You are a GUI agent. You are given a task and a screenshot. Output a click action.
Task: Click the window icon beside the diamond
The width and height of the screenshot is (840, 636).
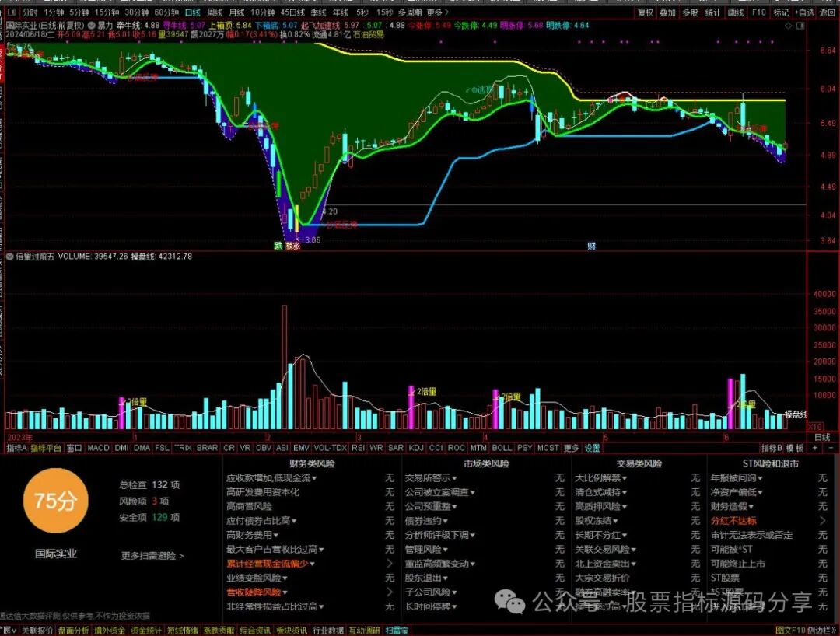coord(801,26)
